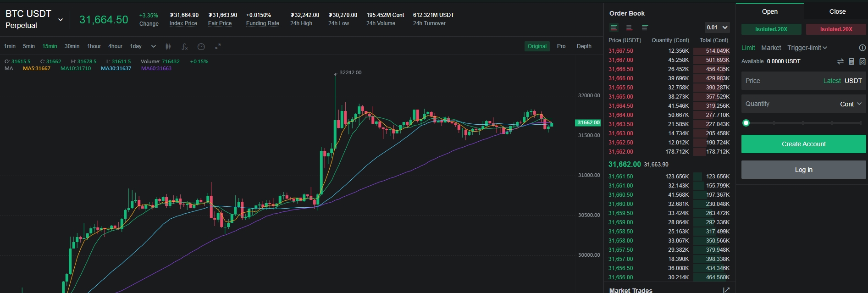The image size is (868, 293).
Task: Select the 4hour timeframe
Action: coord(115,46)
